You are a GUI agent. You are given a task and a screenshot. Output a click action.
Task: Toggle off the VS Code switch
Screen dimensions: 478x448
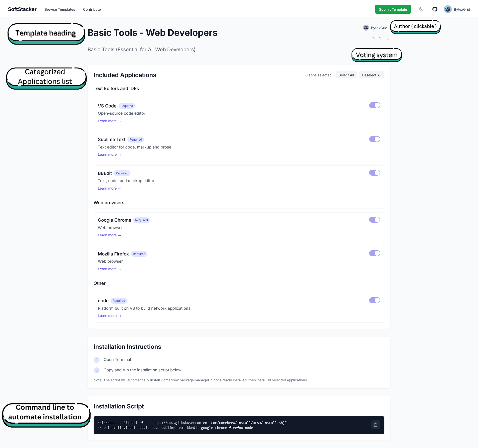(375, 105)
